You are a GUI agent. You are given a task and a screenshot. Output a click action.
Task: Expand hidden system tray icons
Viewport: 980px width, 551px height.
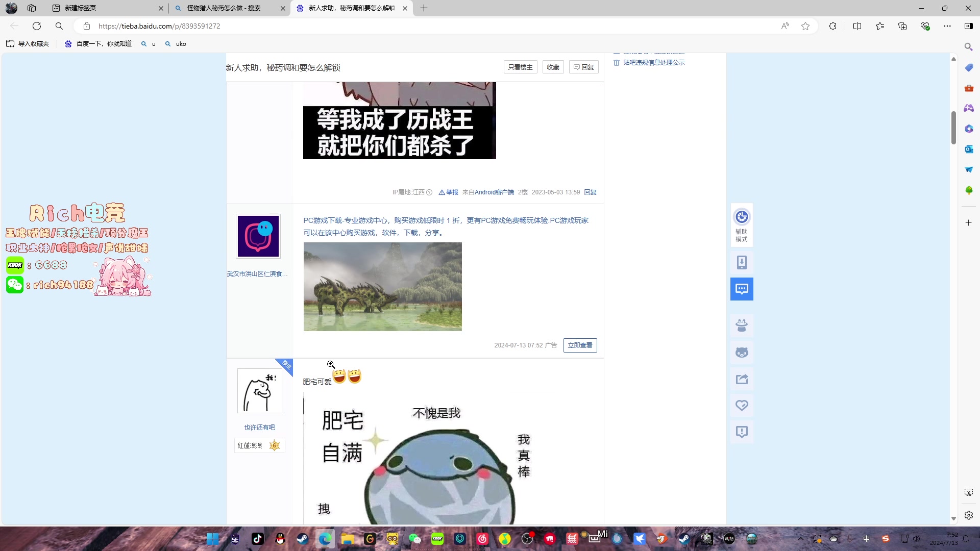[x=801, y=538]
